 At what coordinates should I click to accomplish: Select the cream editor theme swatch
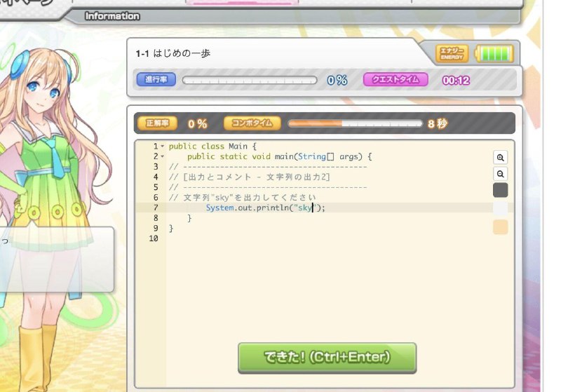(500, 227)
